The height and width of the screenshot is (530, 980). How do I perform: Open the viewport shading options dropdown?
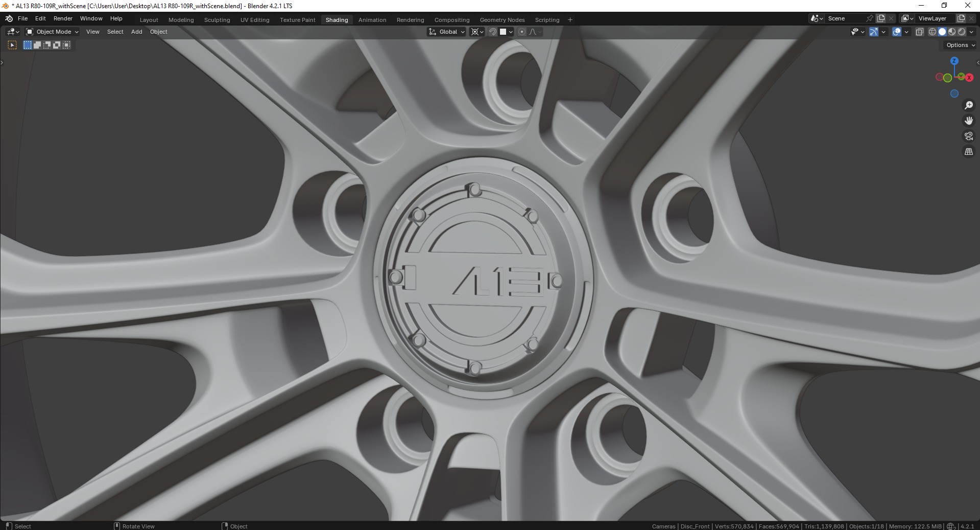click(971, 32)
